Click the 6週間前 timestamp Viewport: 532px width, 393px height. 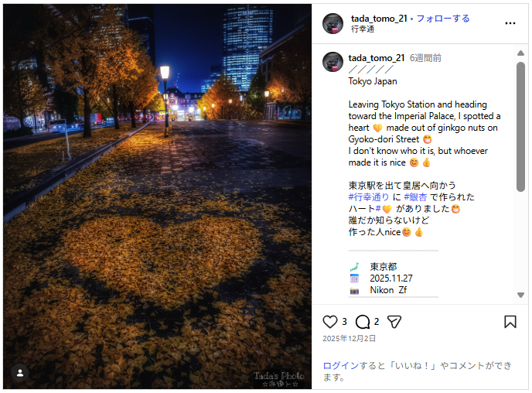(425, 58)
